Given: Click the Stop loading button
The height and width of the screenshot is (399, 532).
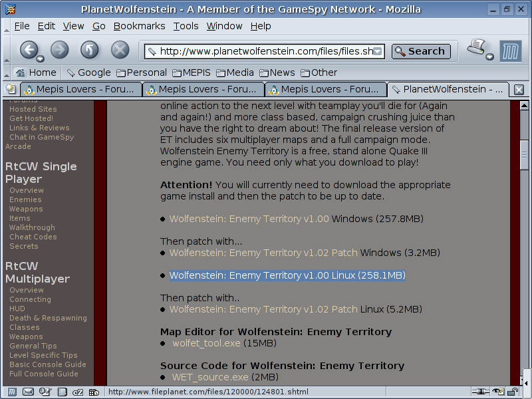Looking at the screenshot, I should coord(120,50).
